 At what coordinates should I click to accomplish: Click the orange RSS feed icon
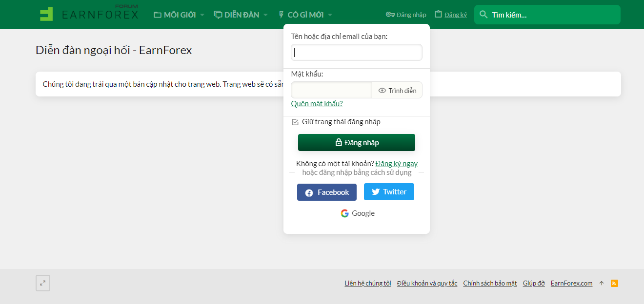[x=615, y=283]
